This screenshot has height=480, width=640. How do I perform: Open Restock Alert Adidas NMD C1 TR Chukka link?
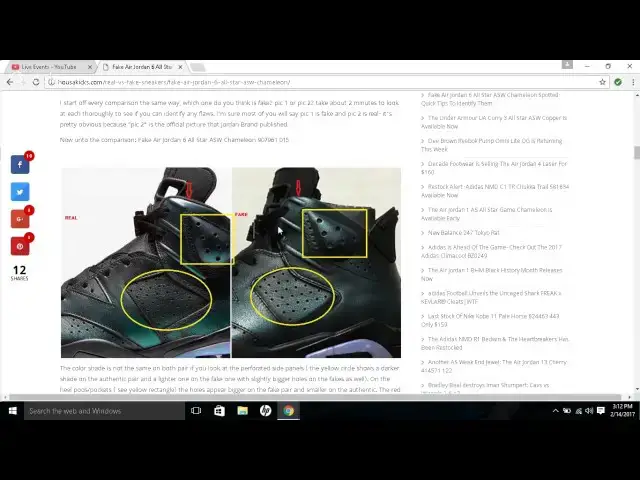point(495,191)
